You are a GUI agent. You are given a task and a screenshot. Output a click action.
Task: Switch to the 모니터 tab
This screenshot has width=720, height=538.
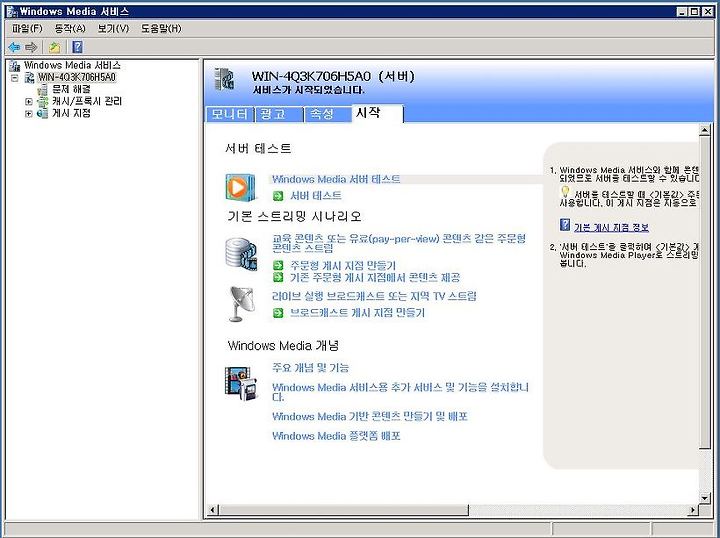230,114
